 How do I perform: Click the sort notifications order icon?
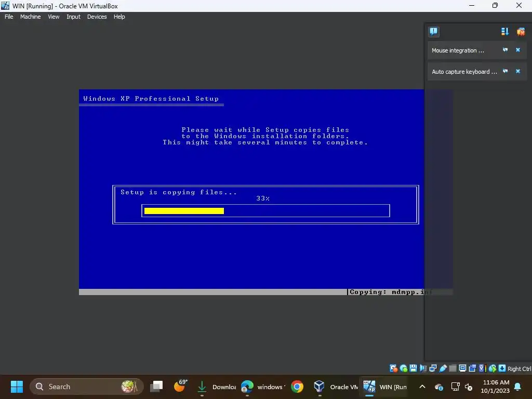coord(505,32)
